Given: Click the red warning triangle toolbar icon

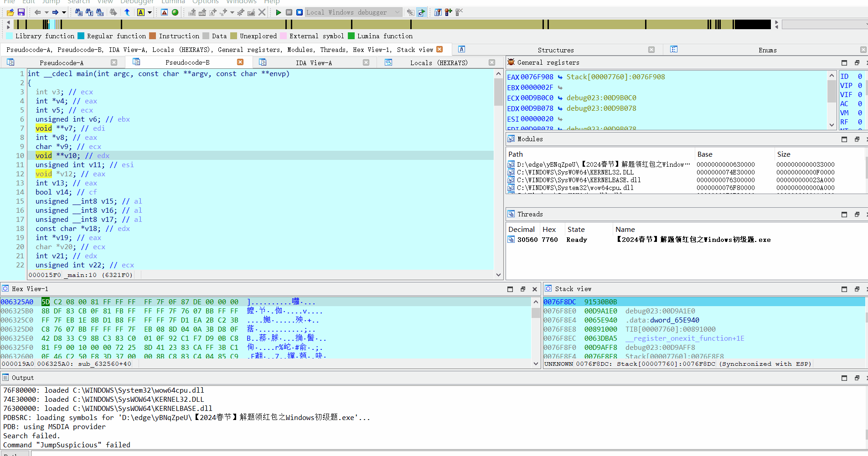Looking at the screenshot, I should point(165,12).
